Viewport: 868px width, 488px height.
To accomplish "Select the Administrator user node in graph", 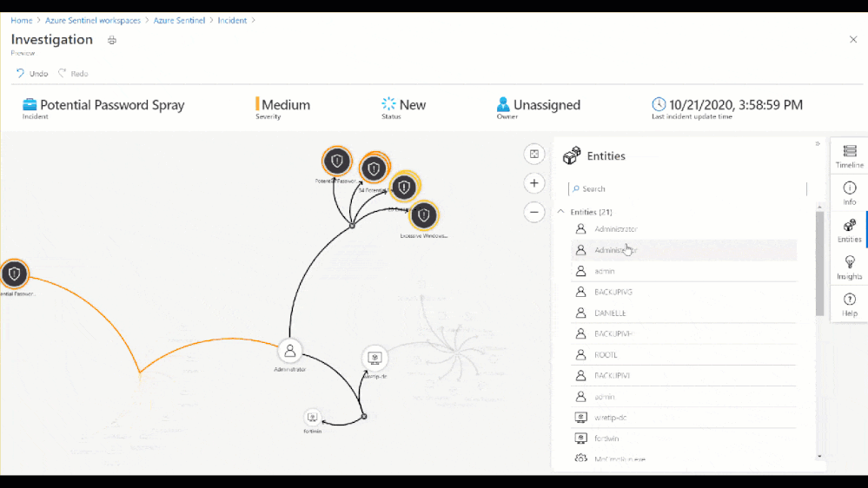I will [289, 351].
